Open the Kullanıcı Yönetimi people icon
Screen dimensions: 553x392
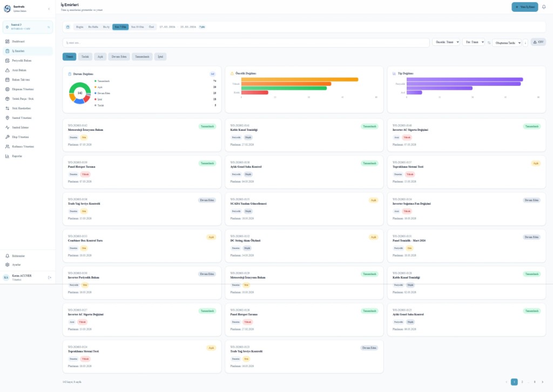pos(8,146)
